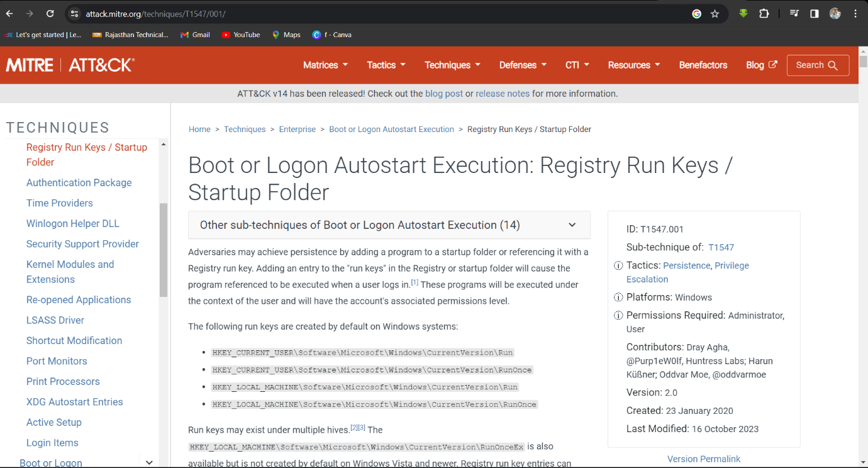
Task: Open the browser side panel icon
Action: coord(815,14)
